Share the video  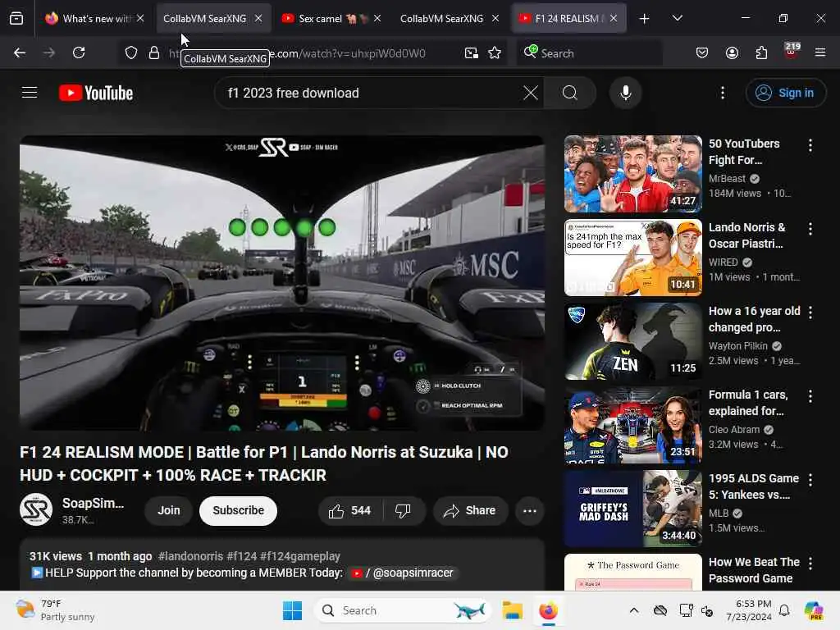pos(470,510)
